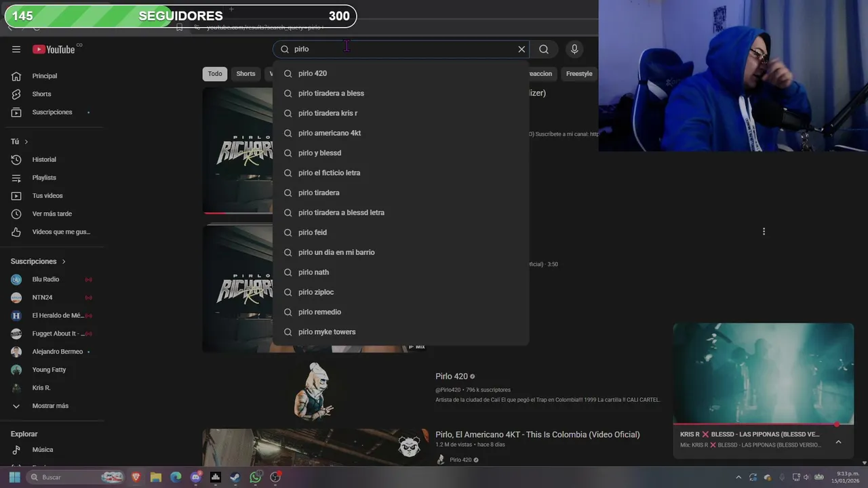The height and width of the screenshot is (488, 868).
Task: Open Discord from the taskbar
Action: point(196,477)
